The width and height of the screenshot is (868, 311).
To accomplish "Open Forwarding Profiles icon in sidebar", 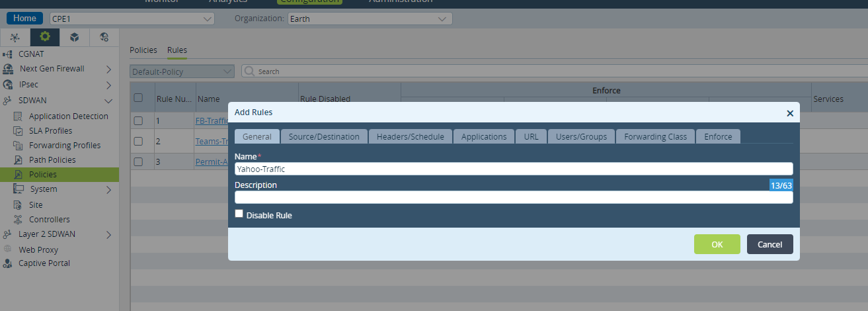I will click(18, 146).
